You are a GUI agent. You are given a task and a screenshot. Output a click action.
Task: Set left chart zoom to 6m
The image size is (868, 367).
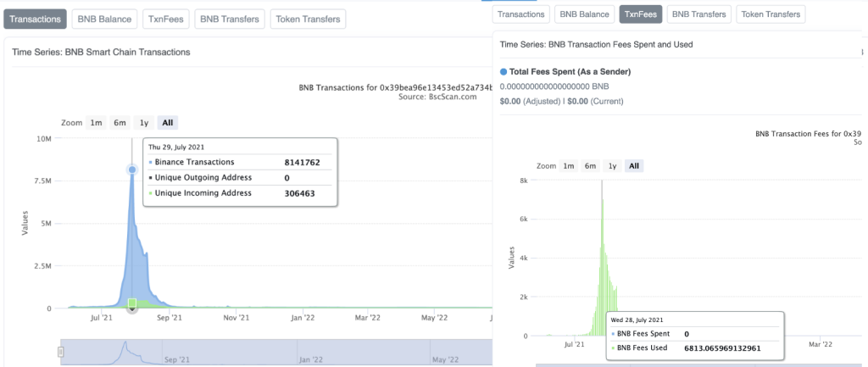point(120,123)
